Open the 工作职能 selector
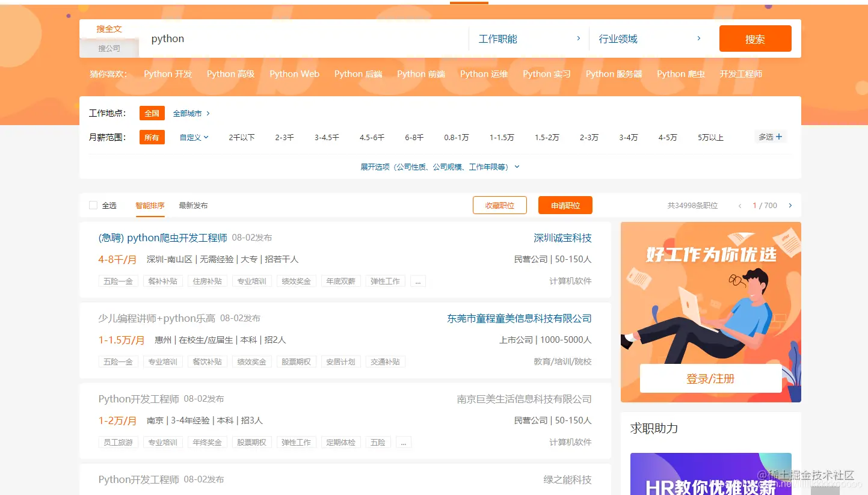Screen dimensions: 868x495 pyautogui.click(x=529, y=38)
